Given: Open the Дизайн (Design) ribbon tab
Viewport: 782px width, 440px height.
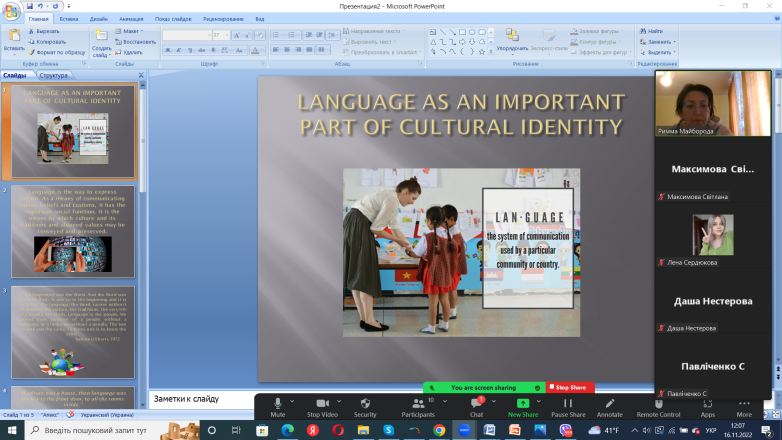Looking at the screenshot, I should 99,19.
